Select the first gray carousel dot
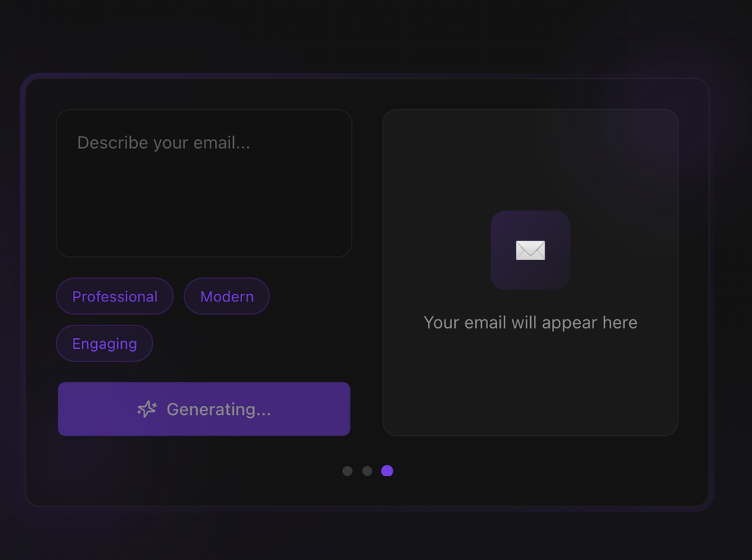 click(x=347, y=471)
